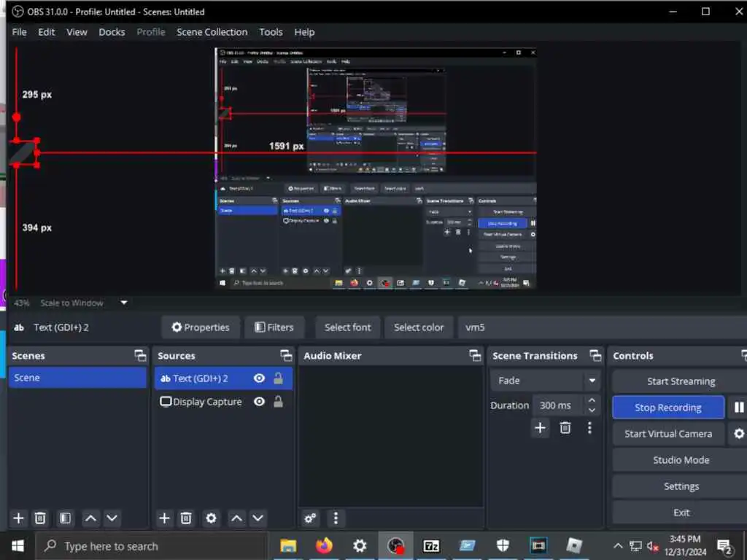Pop out the Sources dock
747x560 pixels.
pos(286,356)
